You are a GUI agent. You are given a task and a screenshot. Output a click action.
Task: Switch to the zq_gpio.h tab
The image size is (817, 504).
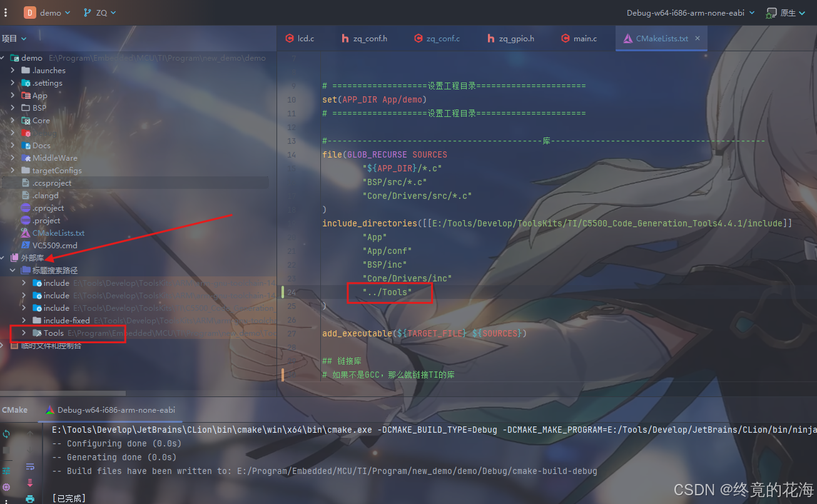pyautogui.click(x=510, y=38)
